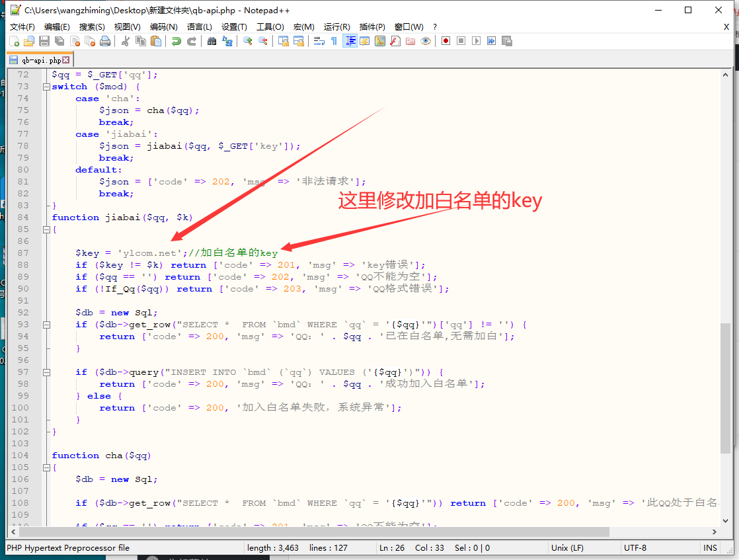Viewport: 739px width, 560px height.
Task: Collapse the cha function fold at line 105
Action: [x=46, y=467]
